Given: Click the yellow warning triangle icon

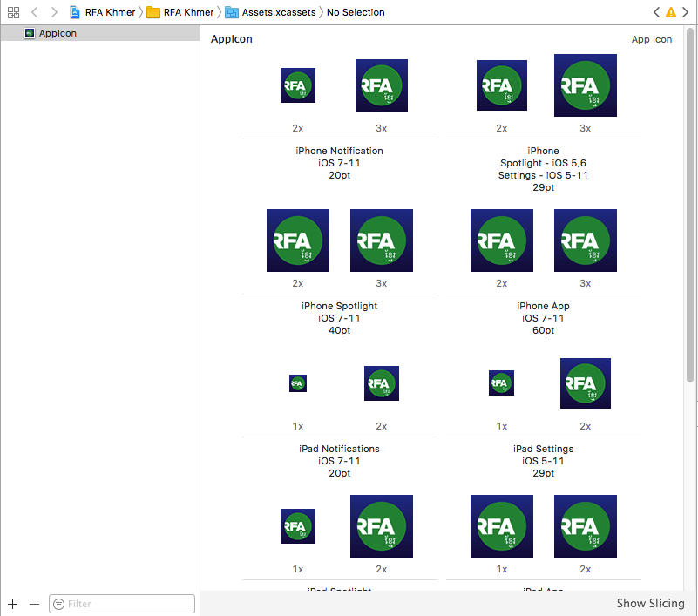Looking at the screenshot, I should (x=671, y=12).
